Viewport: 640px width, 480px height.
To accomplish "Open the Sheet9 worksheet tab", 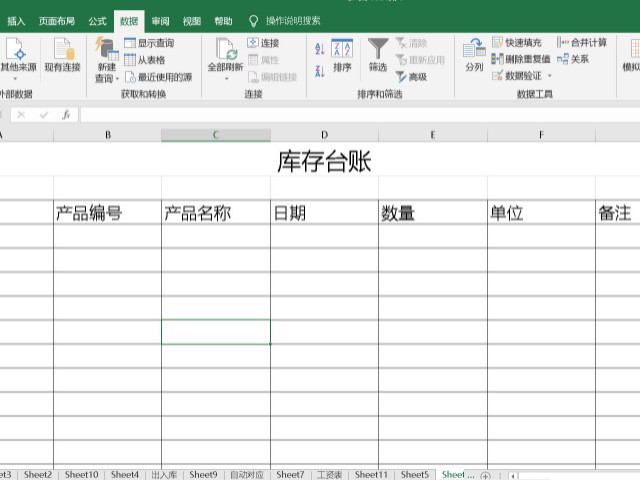I will click(x=203, y=475).
